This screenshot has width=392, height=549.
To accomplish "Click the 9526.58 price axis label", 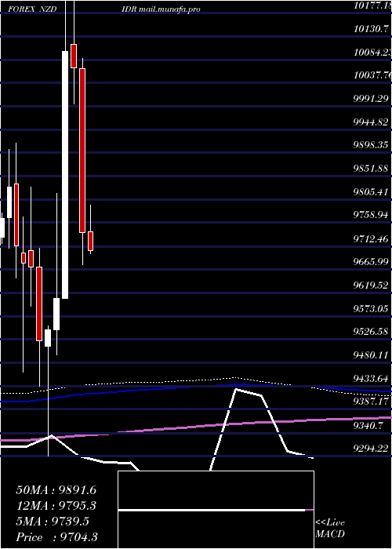I will pos(371,332).
